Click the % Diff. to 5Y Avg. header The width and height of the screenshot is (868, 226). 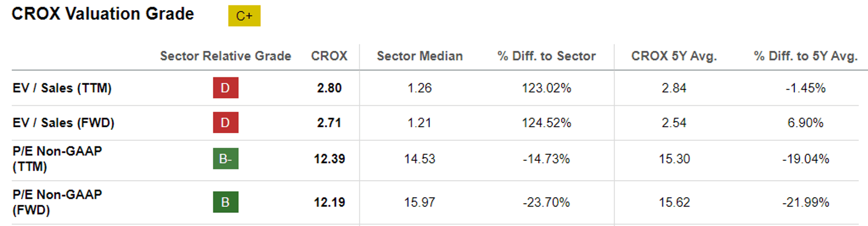pyautogui.click(x=805, y=56)
